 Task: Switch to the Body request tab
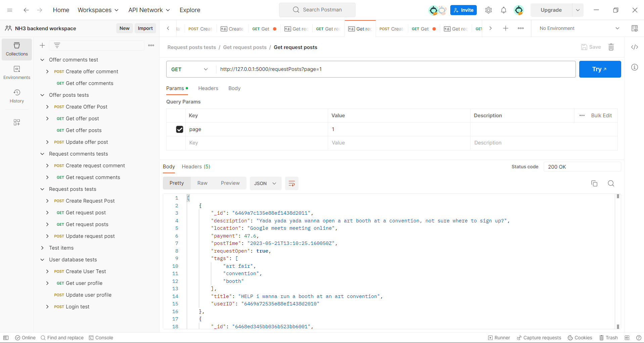click(234, 88)
